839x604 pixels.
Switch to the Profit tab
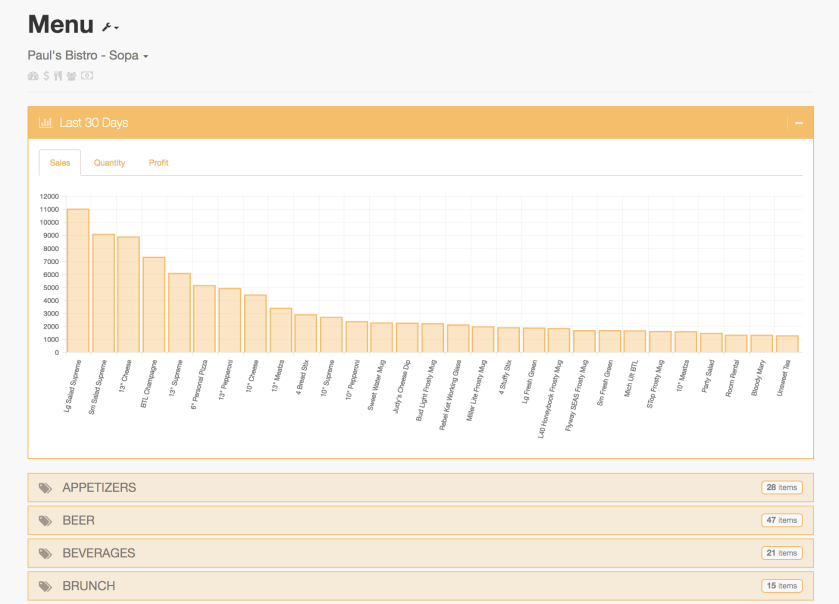pos(158,163)
